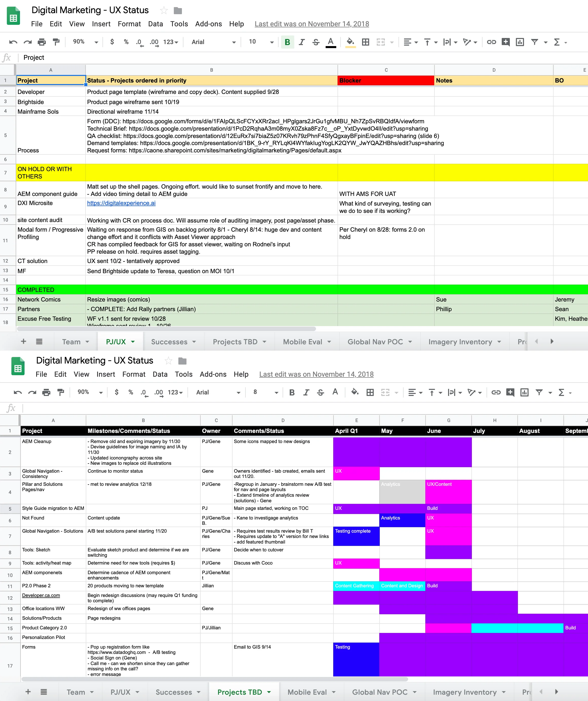Toggle Bold in the bottom spreadsheet toolbar

click(x=292, y=393)
